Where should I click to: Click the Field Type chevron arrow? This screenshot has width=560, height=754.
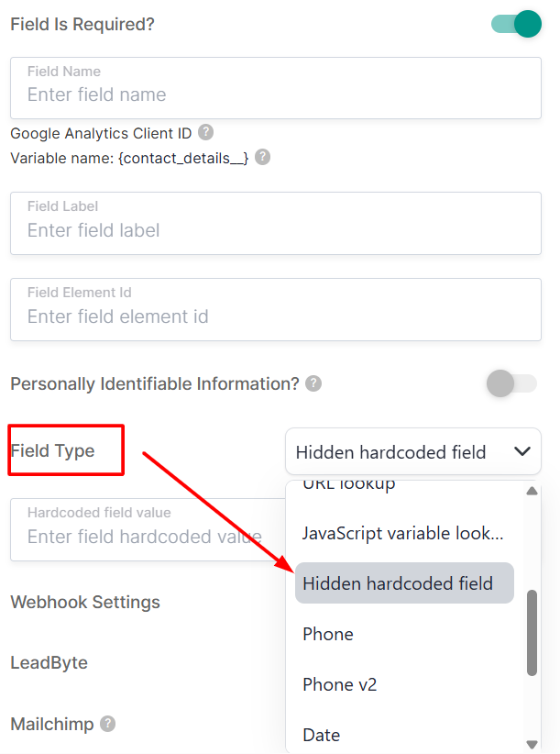(522, 451)
